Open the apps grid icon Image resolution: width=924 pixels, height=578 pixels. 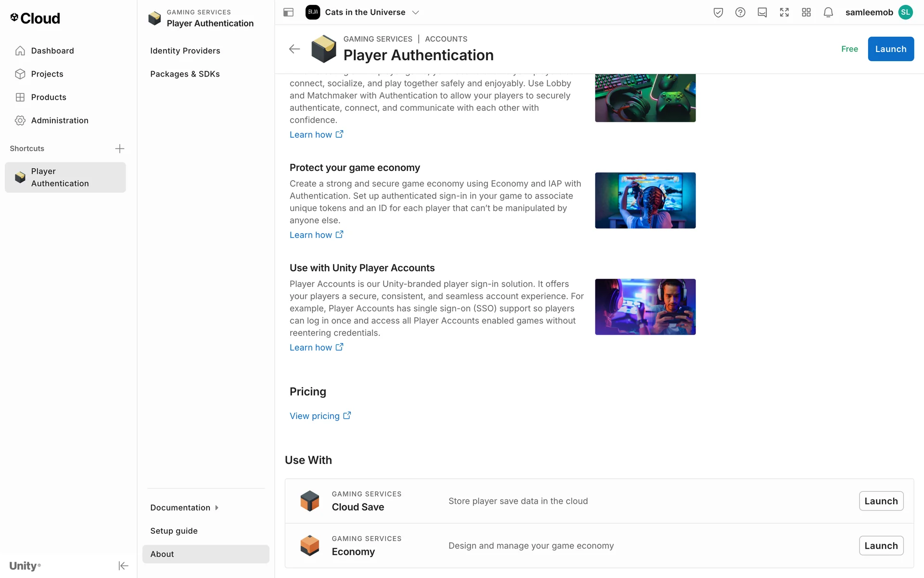tap(807, 13)
